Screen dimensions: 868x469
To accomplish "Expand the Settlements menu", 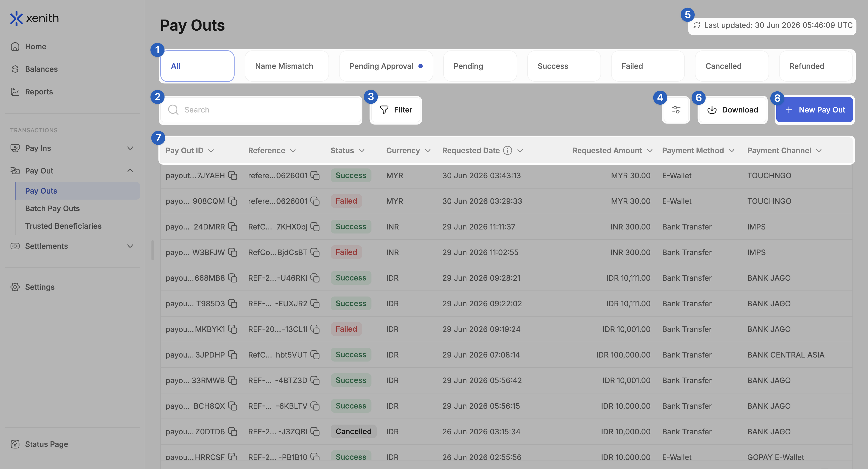I will click(130, 246).
